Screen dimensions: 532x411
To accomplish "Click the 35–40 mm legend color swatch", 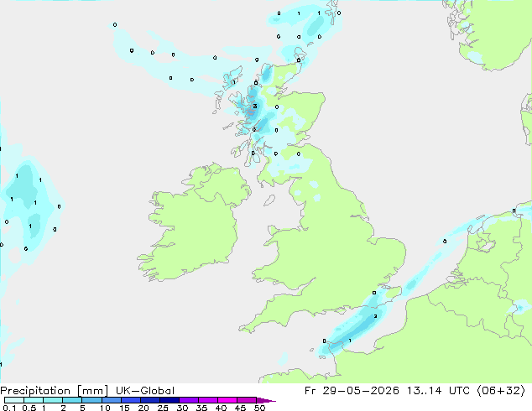I will [x=208, y=400].
